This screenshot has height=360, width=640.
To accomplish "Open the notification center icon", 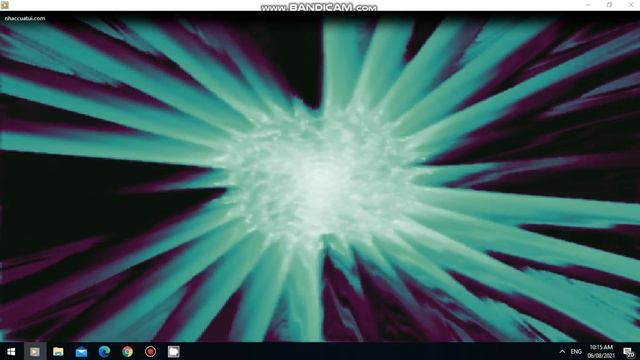I will [629, 352].
